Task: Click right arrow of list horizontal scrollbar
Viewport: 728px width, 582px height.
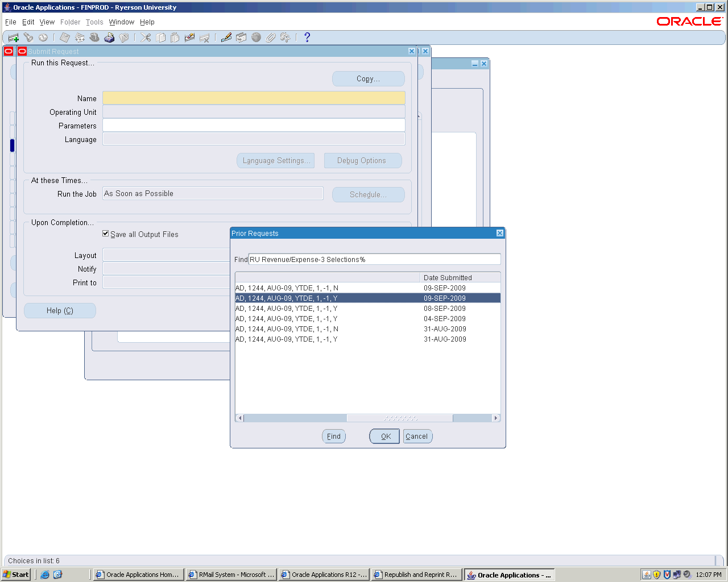Action: coord(496,418)
